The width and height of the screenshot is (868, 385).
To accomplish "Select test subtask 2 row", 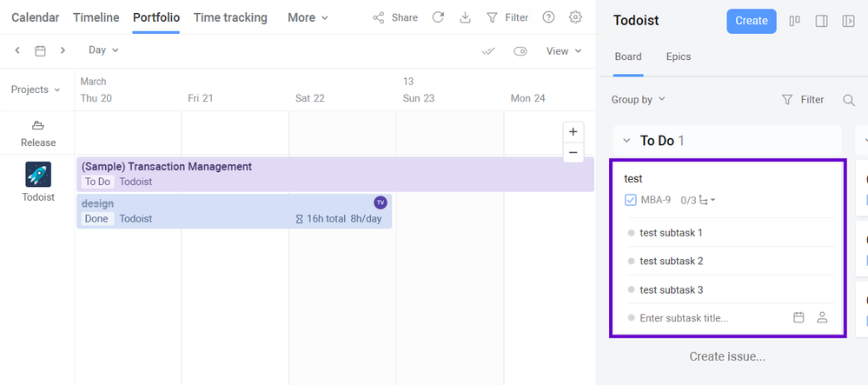I will [730, 261].
